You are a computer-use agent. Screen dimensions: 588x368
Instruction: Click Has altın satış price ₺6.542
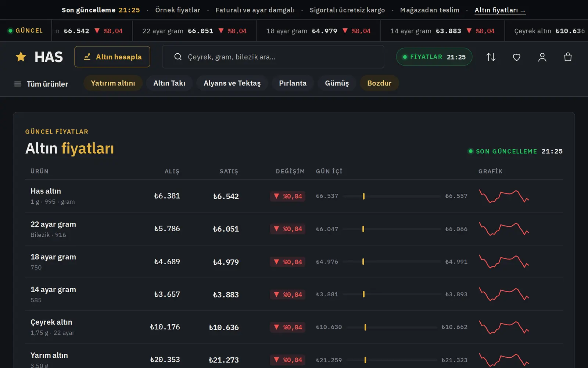tap(226, 196)
